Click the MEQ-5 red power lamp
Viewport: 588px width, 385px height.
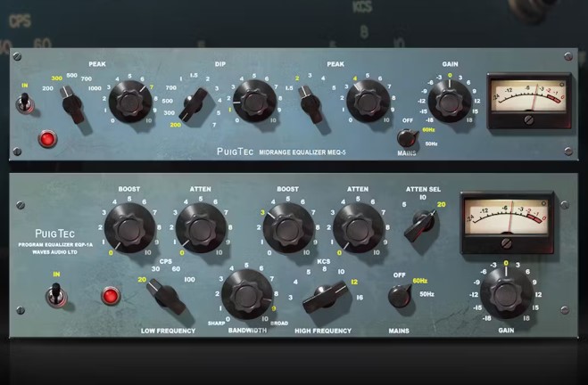47,138
